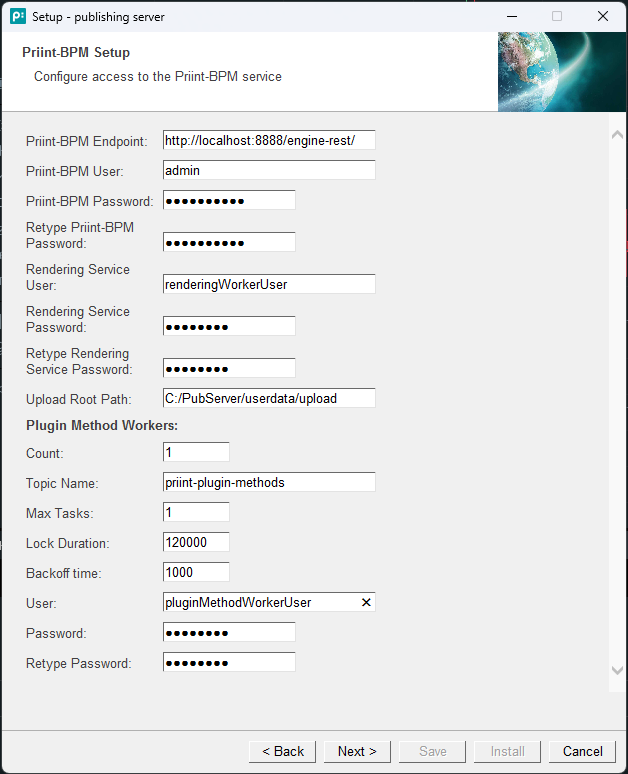
Task: Go back with the < Back button
Action: pyautogui.click(x=282, y=751)
